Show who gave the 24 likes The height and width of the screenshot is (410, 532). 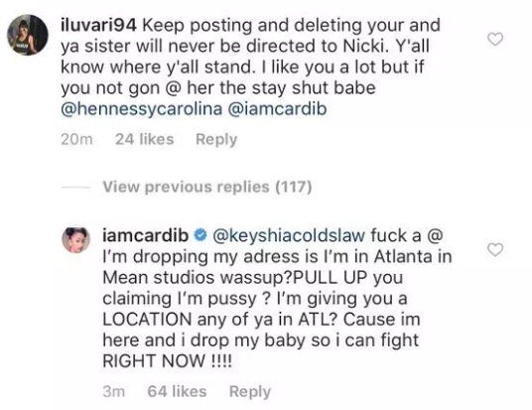click(x=145, y=139)
